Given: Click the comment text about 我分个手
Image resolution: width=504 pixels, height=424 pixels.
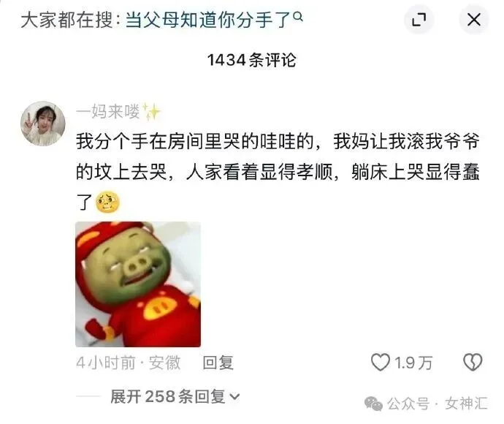Looking at the screenshot, I should click(x=278, y=172).
